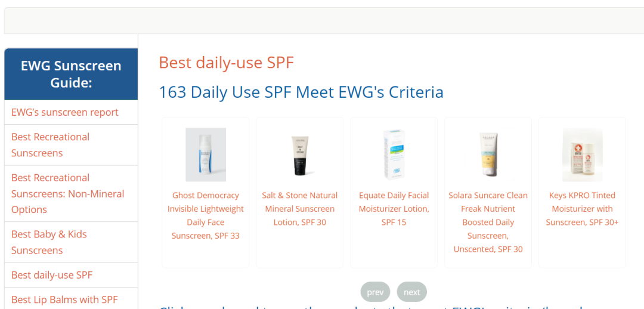
Task: Open Best Recreational Sunscreens sidebar link
Action: click(x=51, y=144)
